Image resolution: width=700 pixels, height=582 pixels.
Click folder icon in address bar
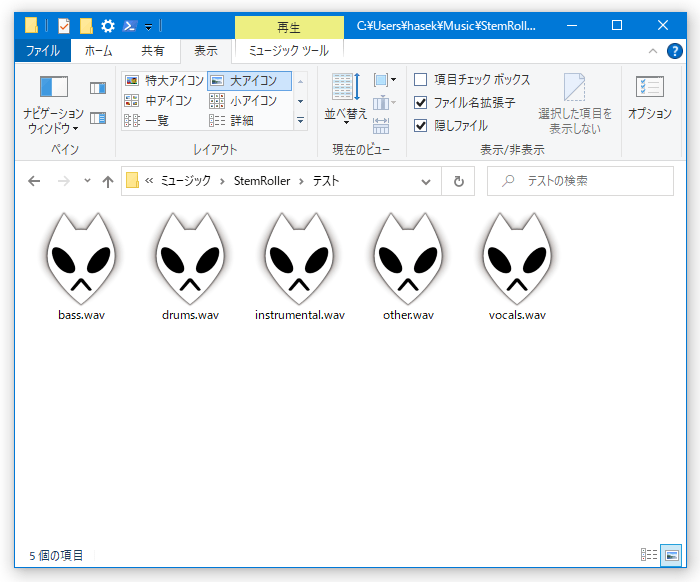coord(132,181)
